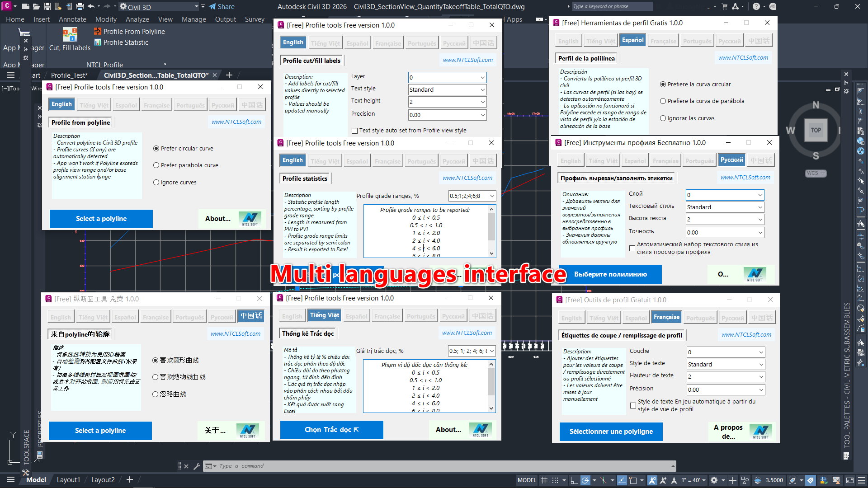Click the TOP face of ViewCube
The width and height of the screenshot is (868, 488).
tap(816, 130)
